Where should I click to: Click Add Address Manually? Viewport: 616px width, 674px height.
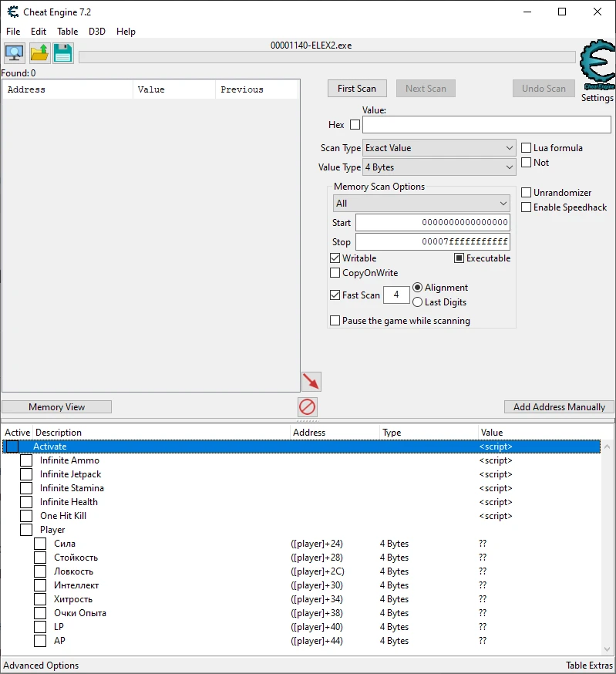coord(559,406)
